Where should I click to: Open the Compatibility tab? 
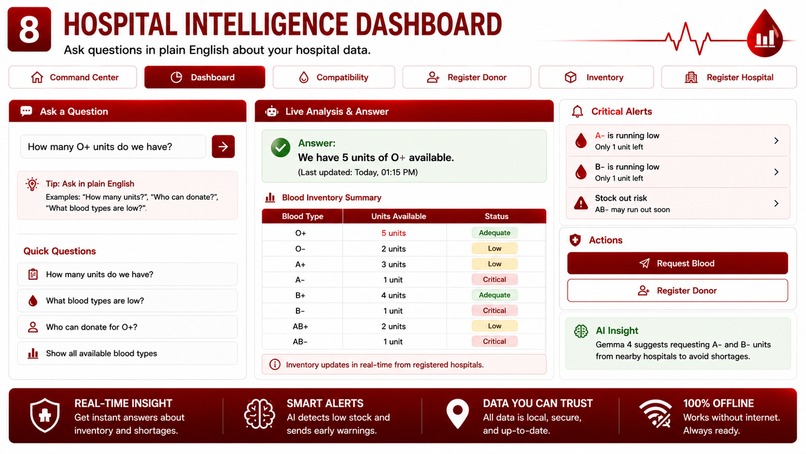pyautogui.click(x=334, y=77)
